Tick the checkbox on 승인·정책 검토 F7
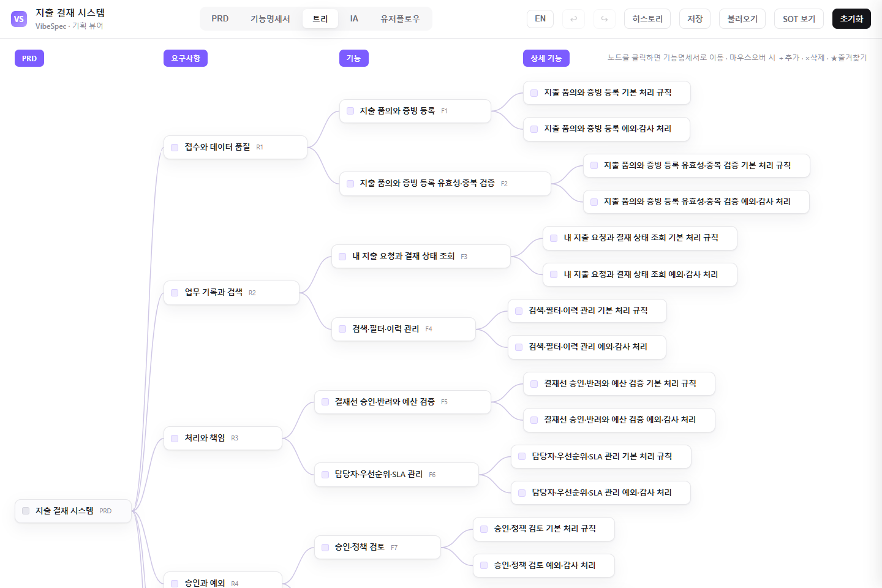Image resolution: width=882 pixels, height=588 pixels. 325,548
